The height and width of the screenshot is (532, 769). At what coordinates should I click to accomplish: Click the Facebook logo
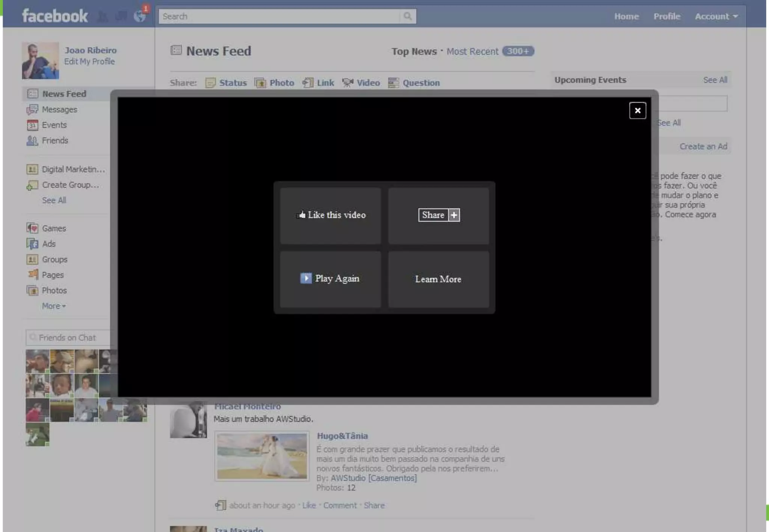[55, 16]
